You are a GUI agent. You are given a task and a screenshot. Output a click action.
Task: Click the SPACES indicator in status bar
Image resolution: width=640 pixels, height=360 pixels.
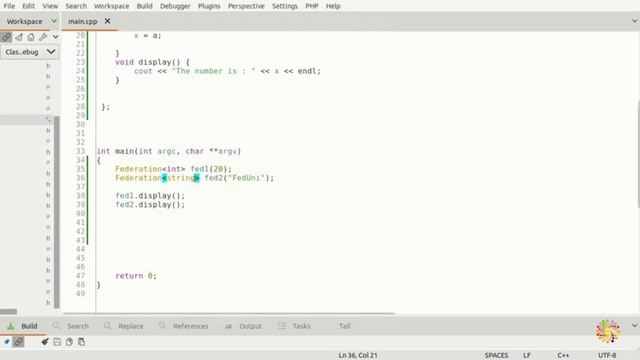(496, 355)
